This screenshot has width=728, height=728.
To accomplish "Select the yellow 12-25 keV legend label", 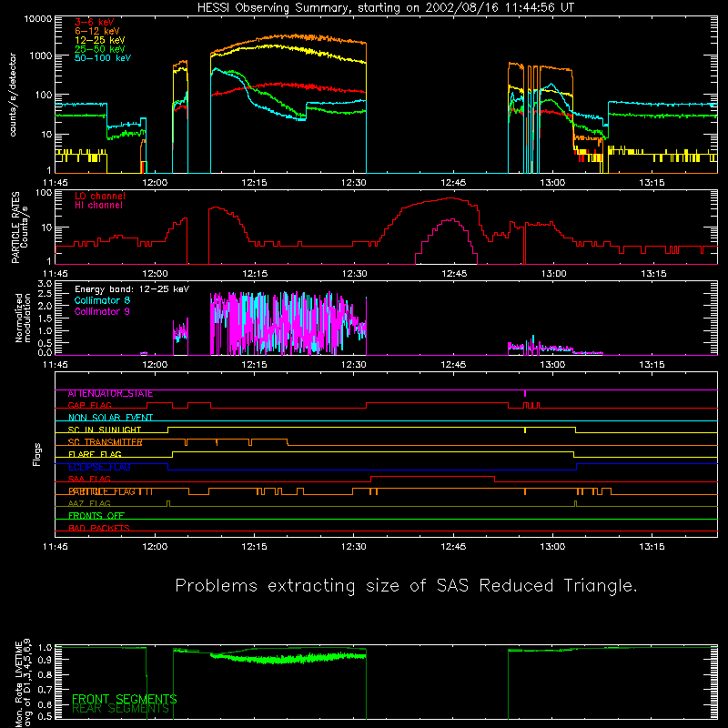I will pos(99,40).
